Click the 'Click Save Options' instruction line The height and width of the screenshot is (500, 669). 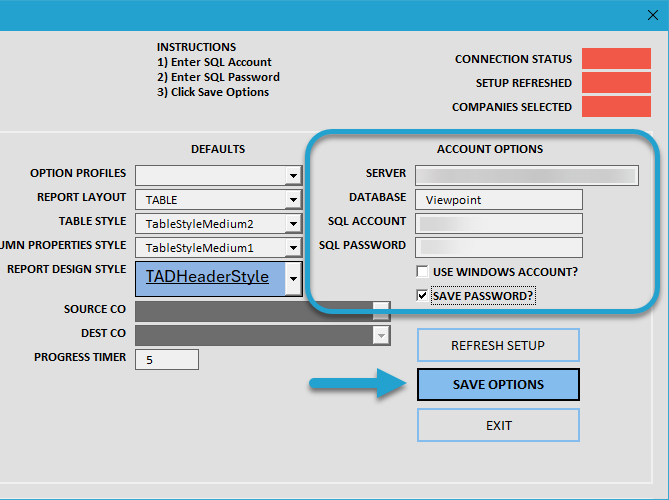click(213, 92)
